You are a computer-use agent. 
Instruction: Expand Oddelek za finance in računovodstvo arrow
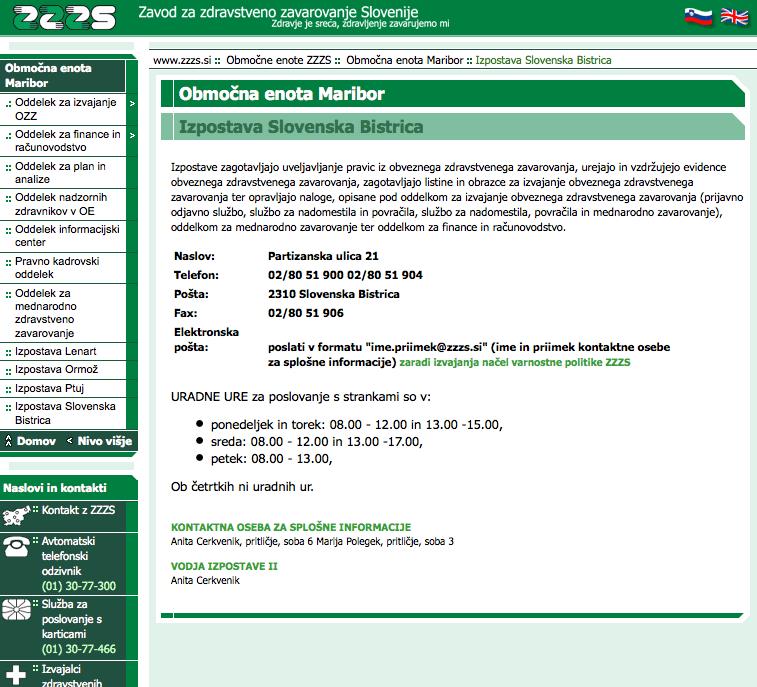(132, 136)
